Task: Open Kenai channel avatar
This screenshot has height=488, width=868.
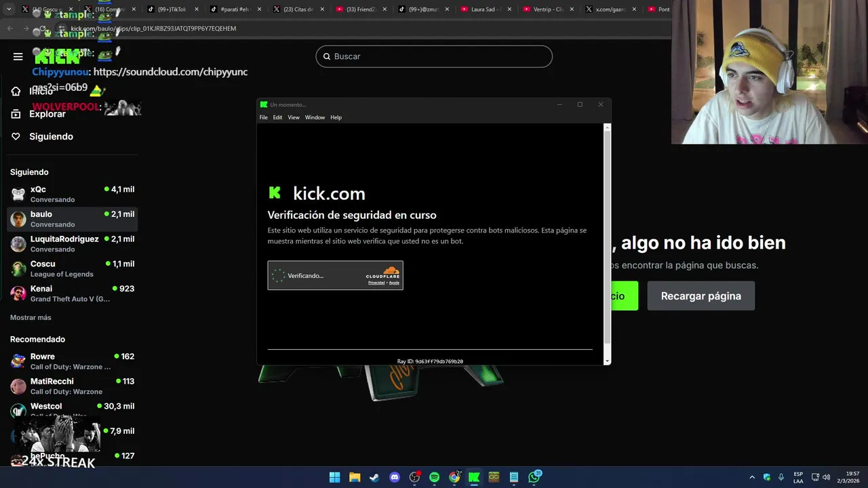Action: click(x=18, y=293)
